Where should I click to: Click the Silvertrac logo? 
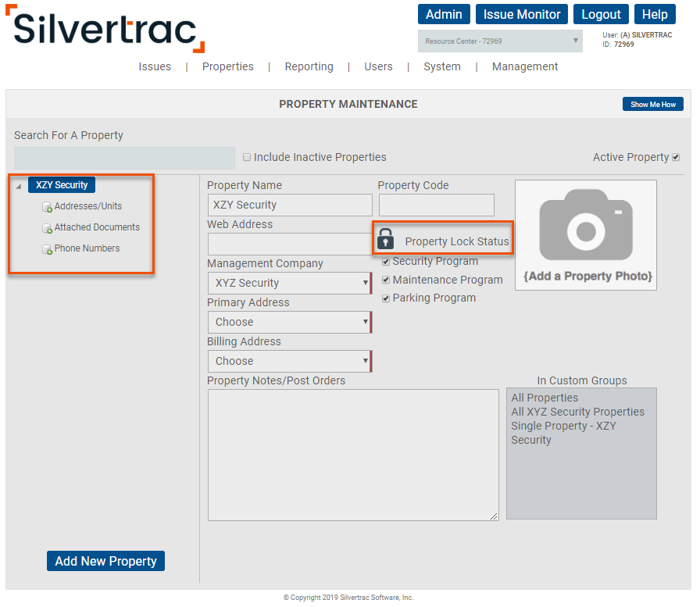tap(105, 29)
